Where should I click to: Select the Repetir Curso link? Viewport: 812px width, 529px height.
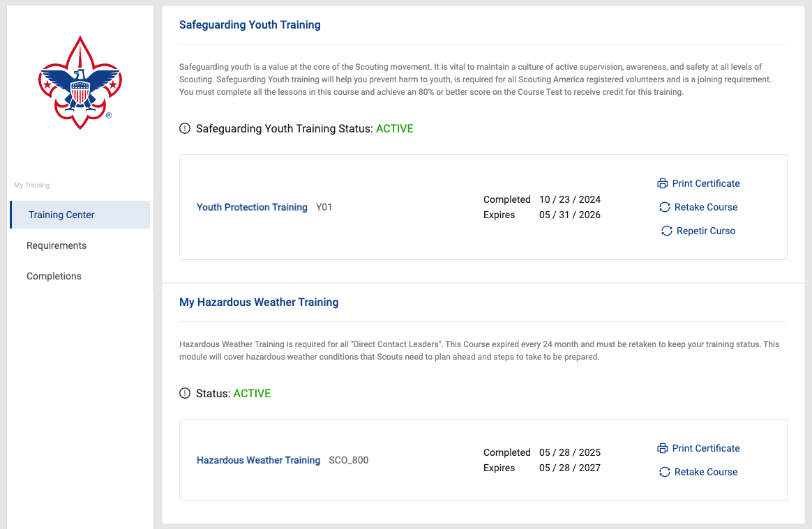706,231
